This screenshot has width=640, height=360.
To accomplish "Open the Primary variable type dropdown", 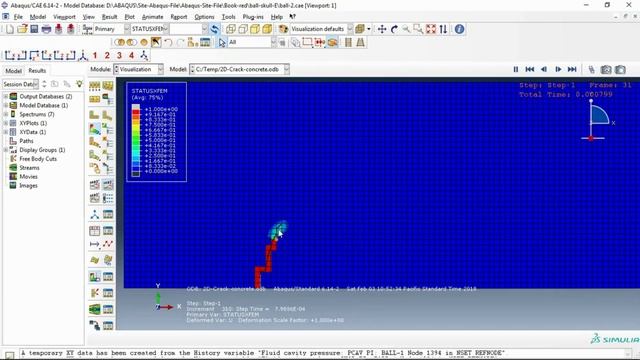I will pos(111,29).
